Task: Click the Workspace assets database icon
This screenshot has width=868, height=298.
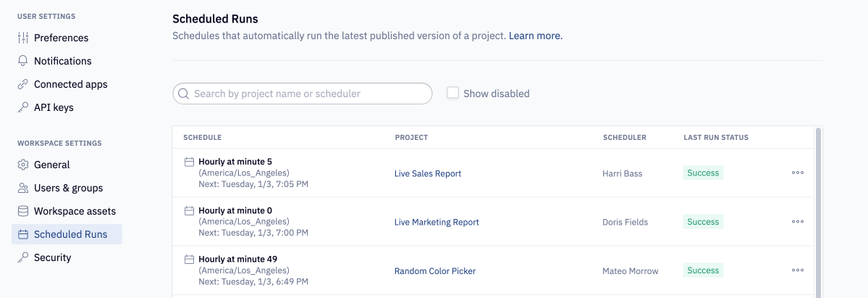Action: pos(22,212)
